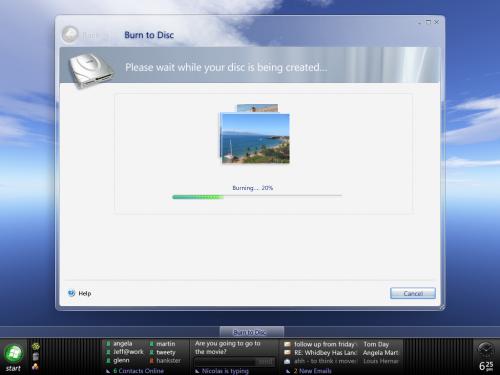Click the green status icon beside angela
500x375 pixels.
(x=108, y=344)
